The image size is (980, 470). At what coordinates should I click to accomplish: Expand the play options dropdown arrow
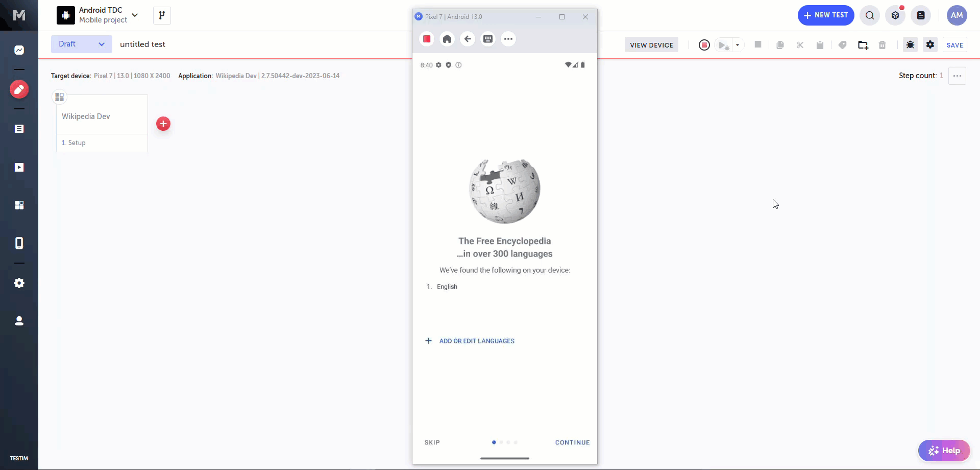738,45
